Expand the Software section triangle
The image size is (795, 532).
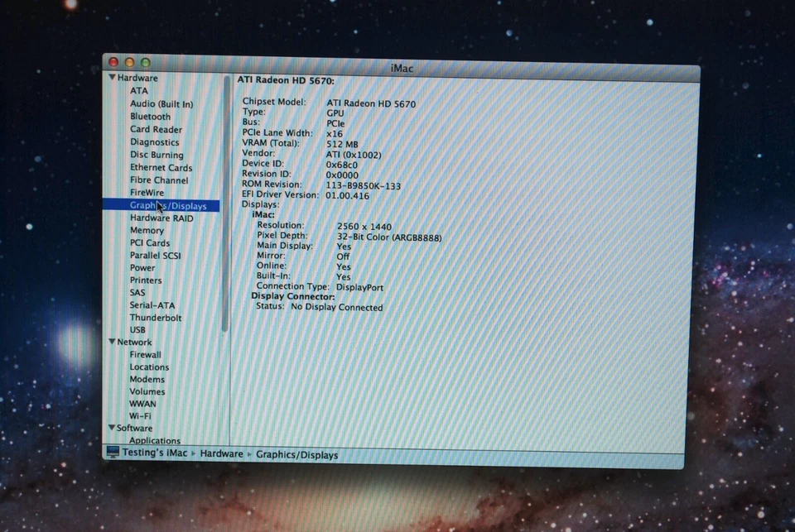(x=112, y=428)
